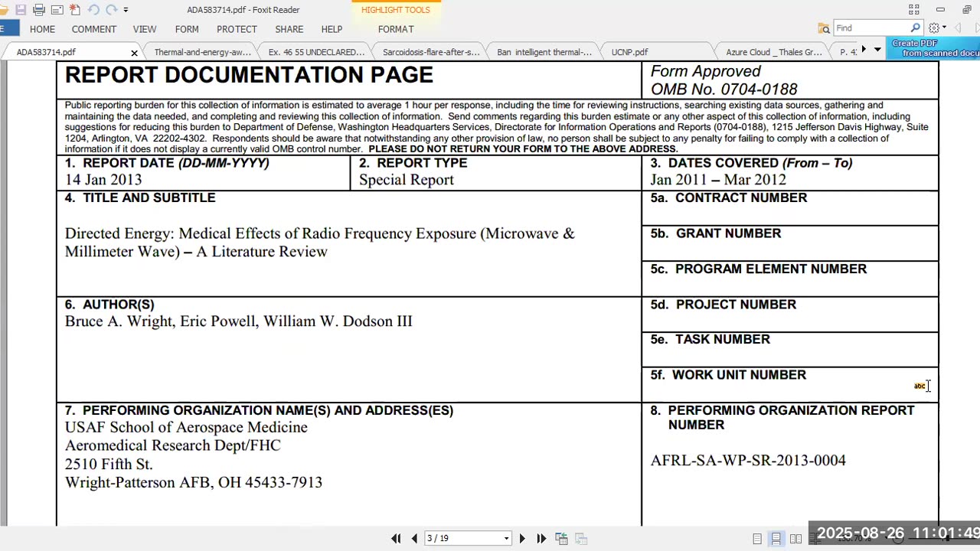Click the '5f. WORK UNIT NUMBER' field label
The image size is (980, 551).
pos(728,375)
